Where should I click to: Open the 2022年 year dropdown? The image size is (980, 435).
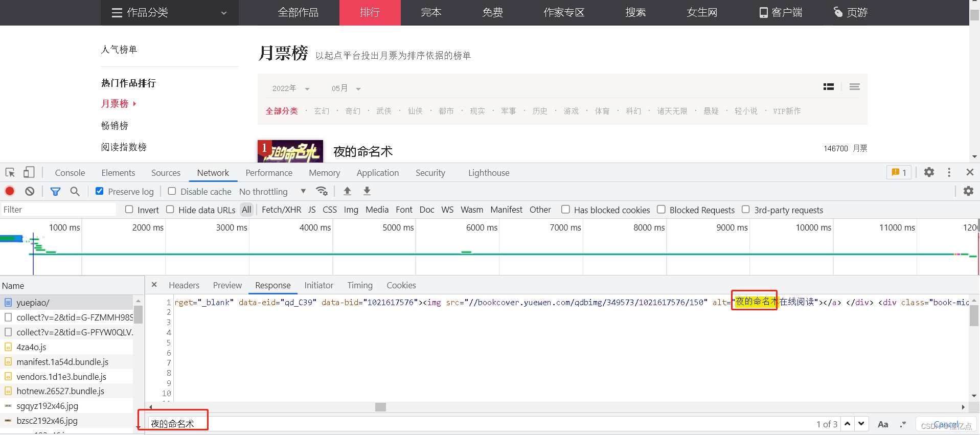pyautogui.click(x=291, y=88)
